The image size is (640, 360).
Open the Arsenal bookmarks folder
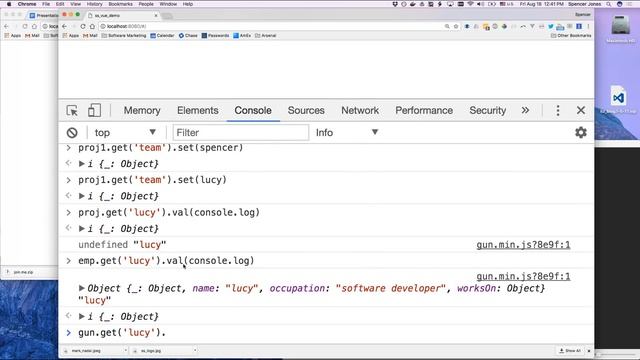click(x=265, y=36)
